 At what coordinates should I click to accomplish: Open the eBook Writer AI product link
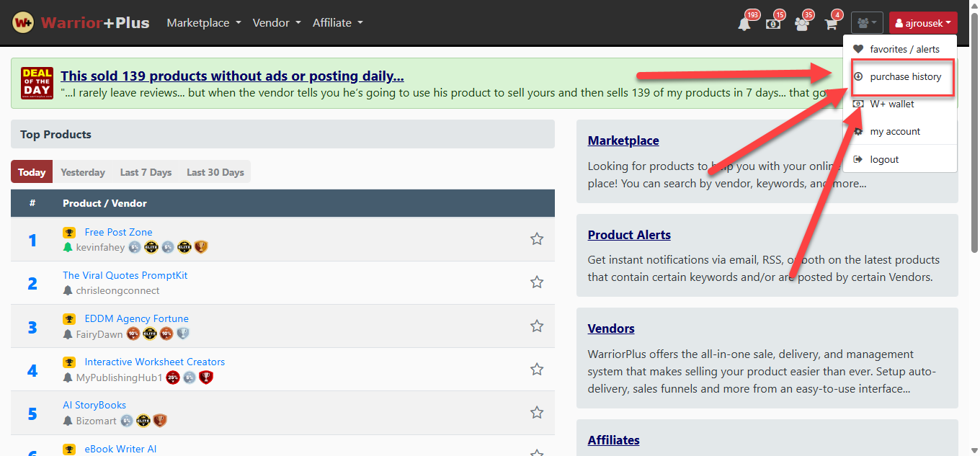(120, 449)
